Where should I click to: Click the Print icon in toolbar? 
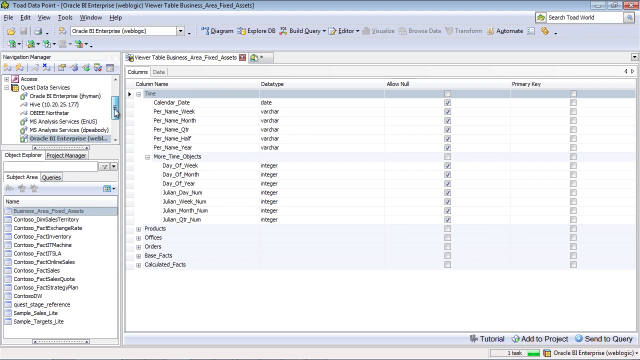(x=38, y=31)
